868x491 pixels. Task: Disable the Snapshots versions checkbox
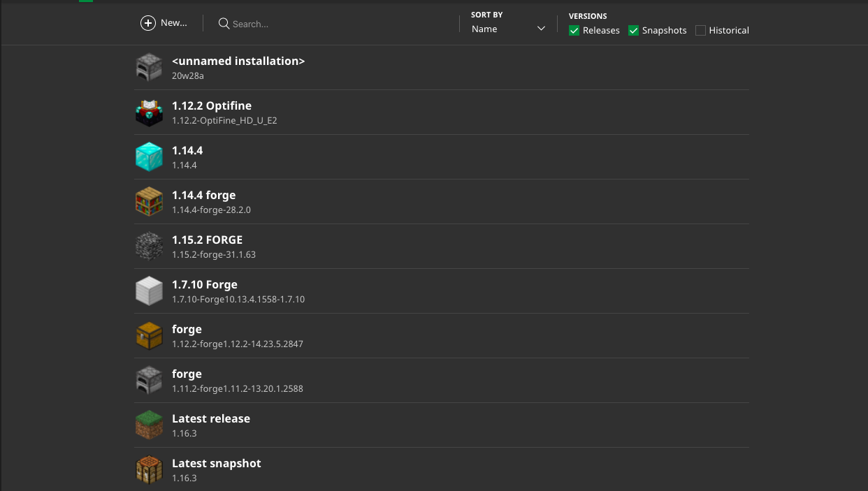click(634, 31)
